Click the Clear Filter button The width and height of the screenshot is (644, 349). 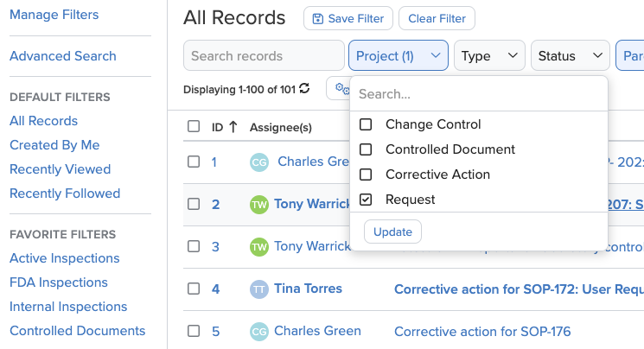(x=435, y=19)
